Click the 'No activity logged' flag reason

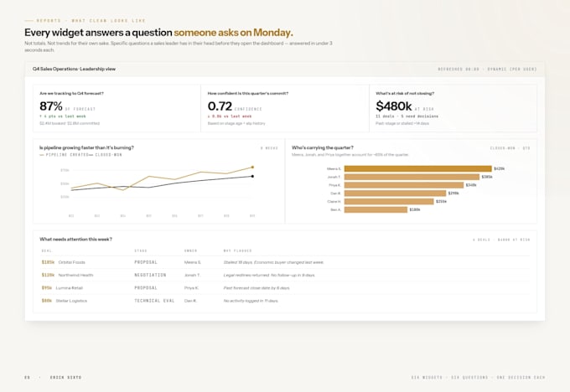(x=251, y=301)
